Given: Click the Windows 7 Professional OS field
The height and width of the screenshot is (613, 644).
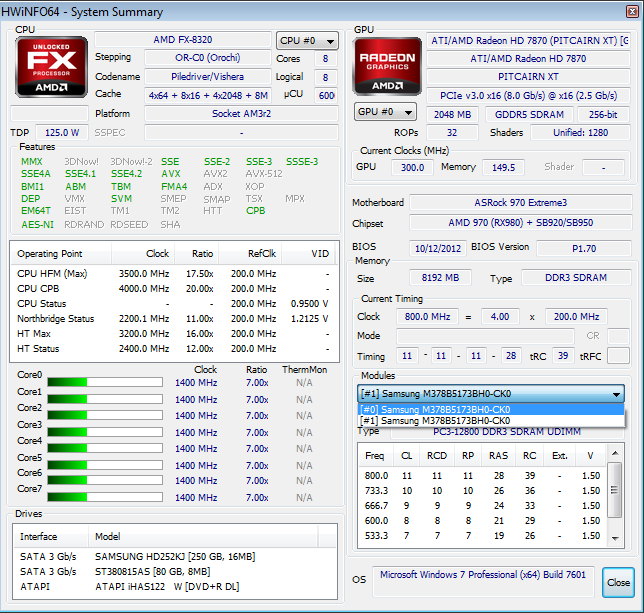Looking at the screenshot, I should pos(483,581).
